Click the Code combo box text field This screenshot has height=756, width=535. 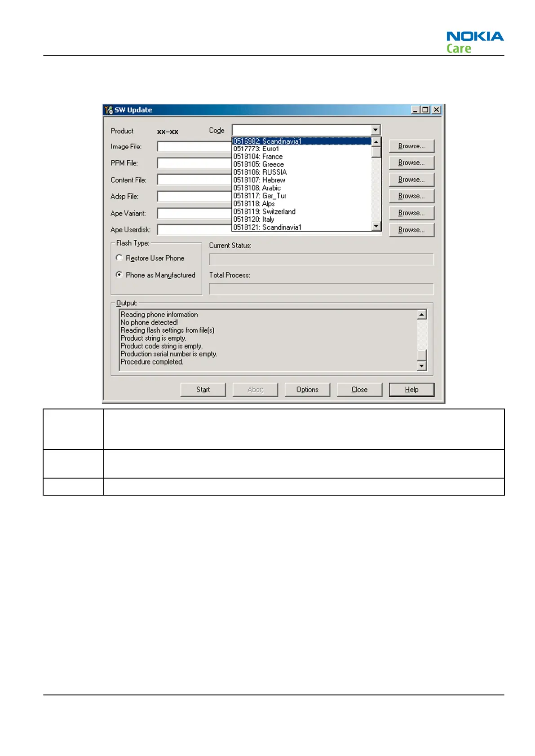click(x=302, y=130)
